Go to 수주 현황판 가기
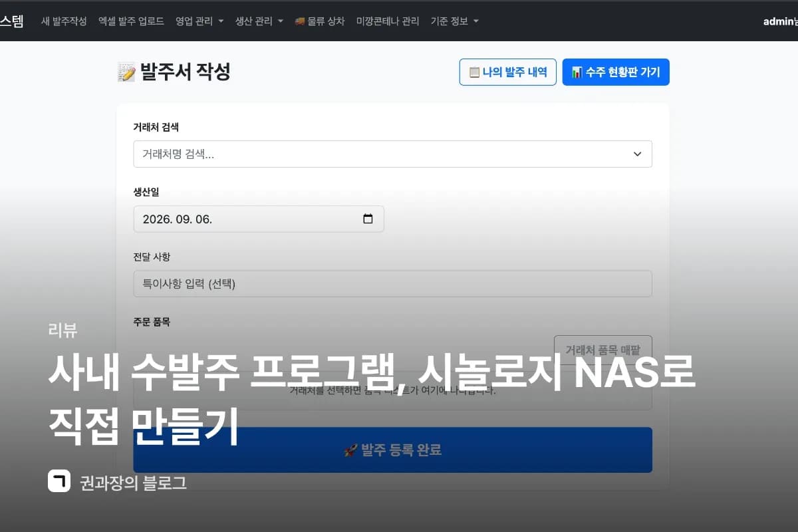798x532 pixels. (x=616, y=72)
